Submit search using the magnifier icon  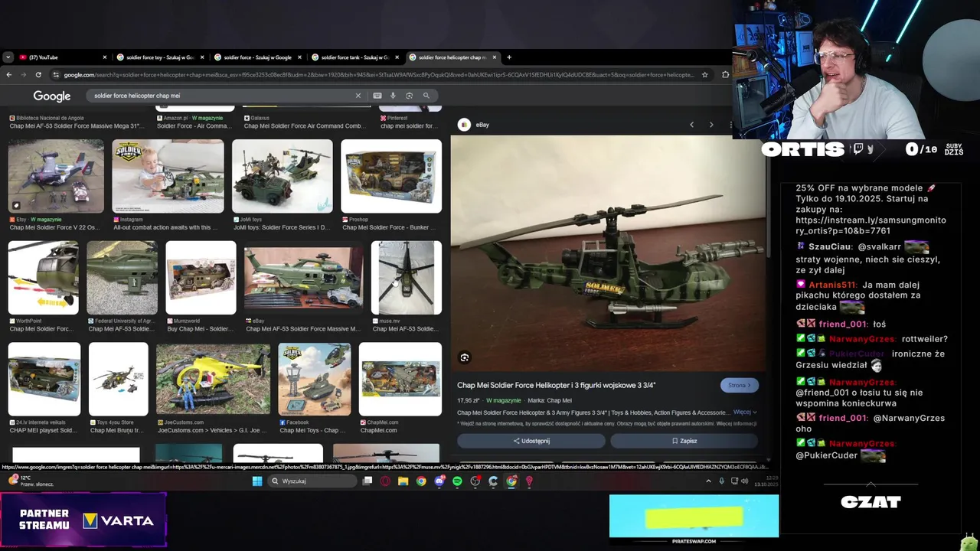pyautogui.click(x=426, y=96)
